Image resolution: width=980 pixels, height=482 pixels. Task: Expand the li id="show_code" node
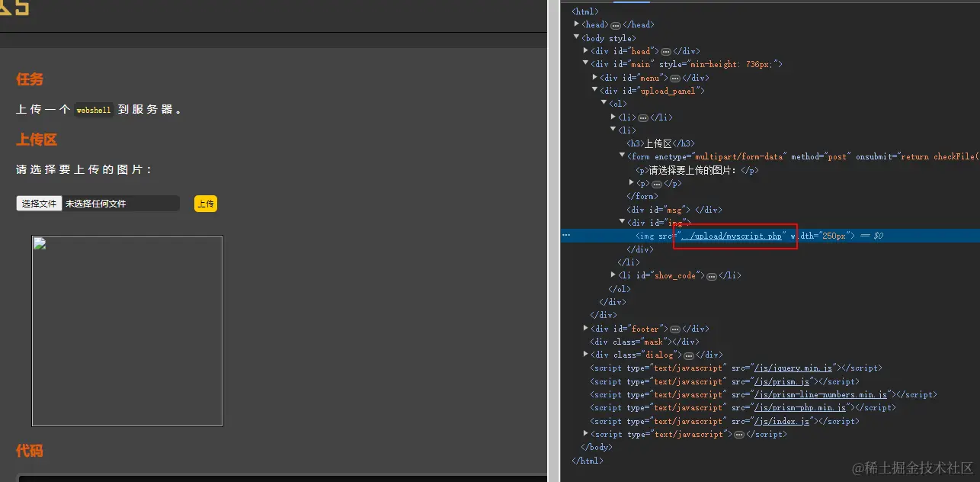pos(613,275)
